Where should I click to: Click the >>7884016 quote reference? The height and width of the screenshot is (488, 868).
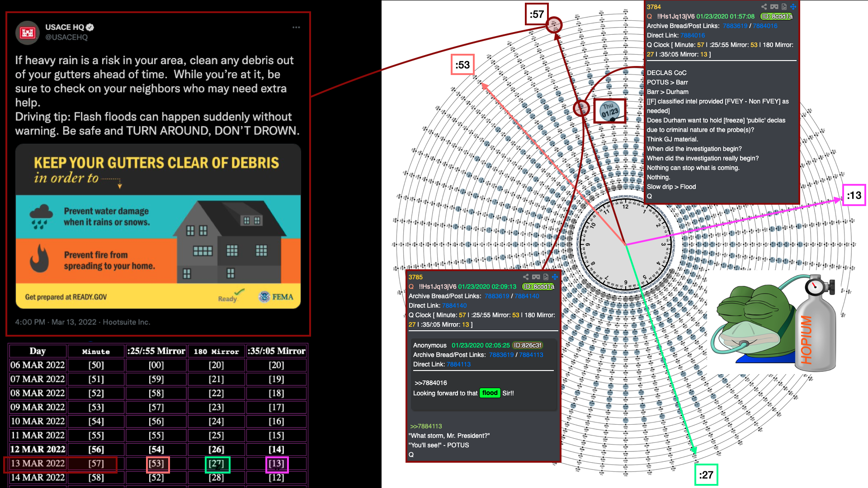(431, 383)
